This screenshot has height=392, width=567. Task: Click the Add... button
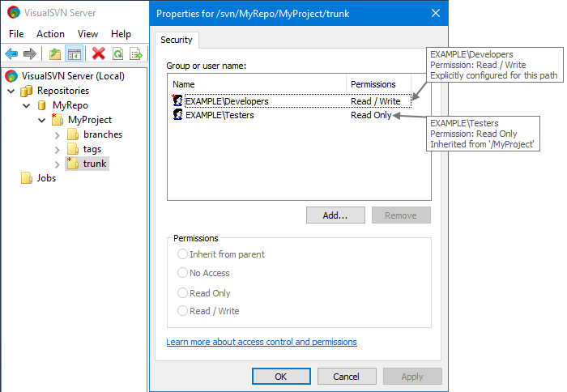click(335, 215)
